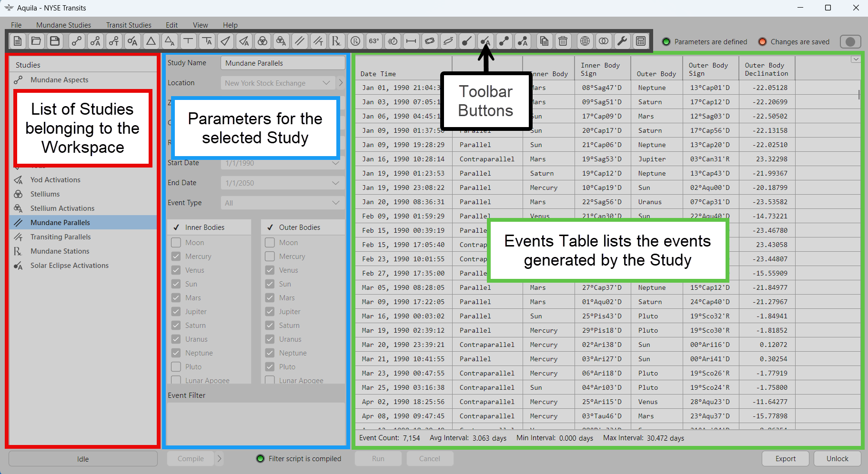Image resolution: width=868 pixels, height=474 pixels.
Task: Click the two-dots lunar eclipse toolbar icon
Action: pyautogui.click(x=504, y=41)
